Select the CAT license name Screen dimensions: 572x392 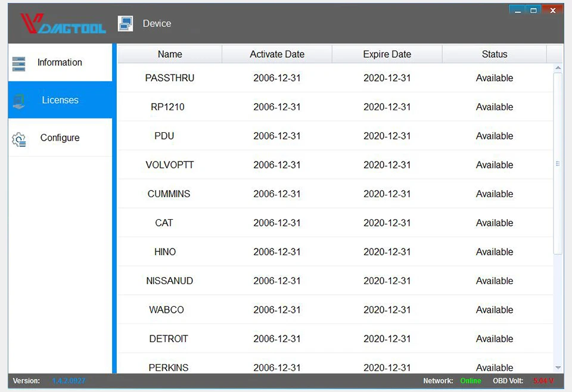[x=164, y=223]
